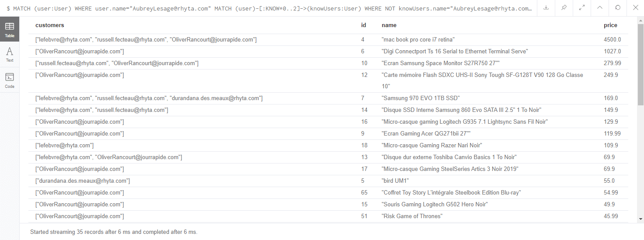
Task: Select the "bird UM1" name cell
Action: [x=395, y=181]
